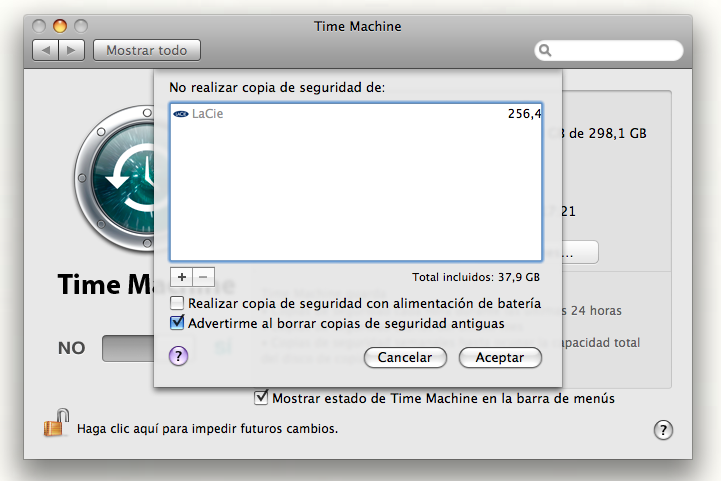Screen dimensions: 721x481
Task: Click Total incluidos: 37,9 GB label
Action: pos(476,277)
